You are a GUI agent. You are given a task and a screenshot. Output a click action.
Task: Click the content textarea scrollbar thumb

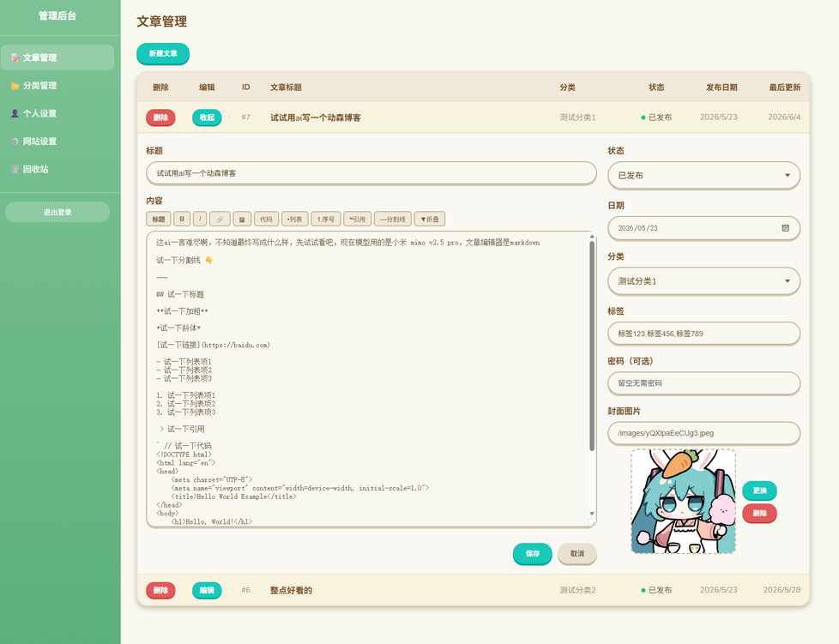click(592, 346)
